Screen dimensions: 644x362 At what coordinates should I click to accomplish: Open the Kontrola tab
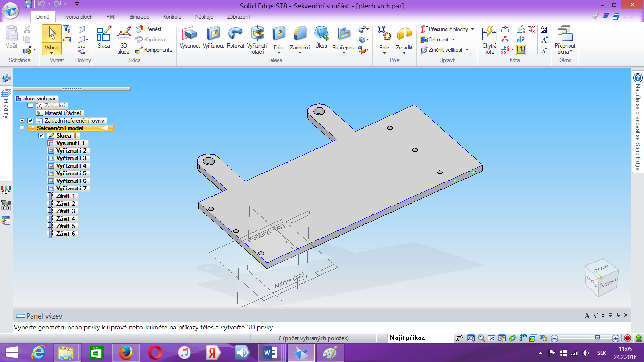tap(172, 17)
